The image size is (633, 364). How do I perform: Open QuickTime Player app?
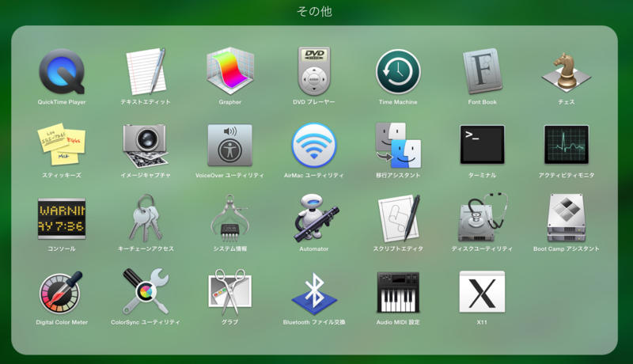62,72
